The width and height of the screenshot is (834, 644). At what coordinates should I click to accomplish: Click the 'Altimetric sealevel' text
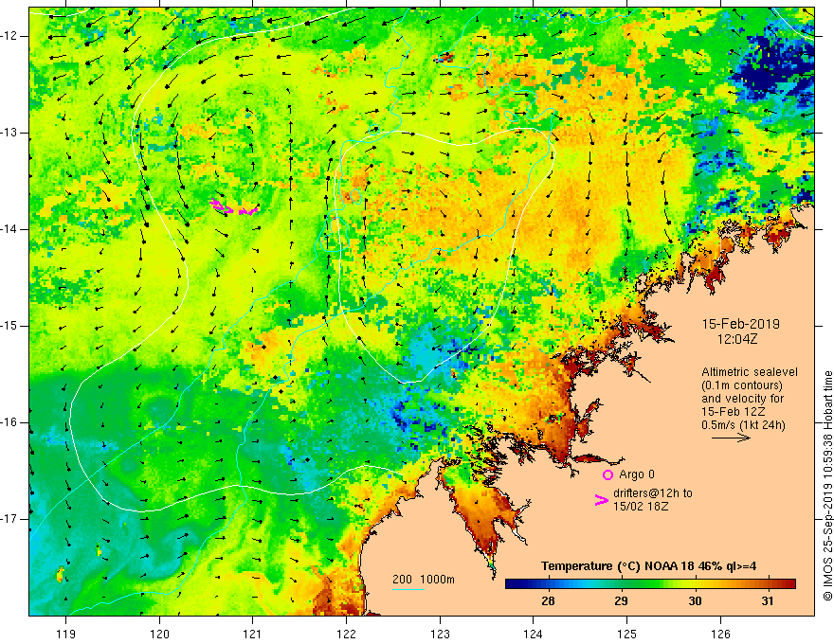[750, 372]
